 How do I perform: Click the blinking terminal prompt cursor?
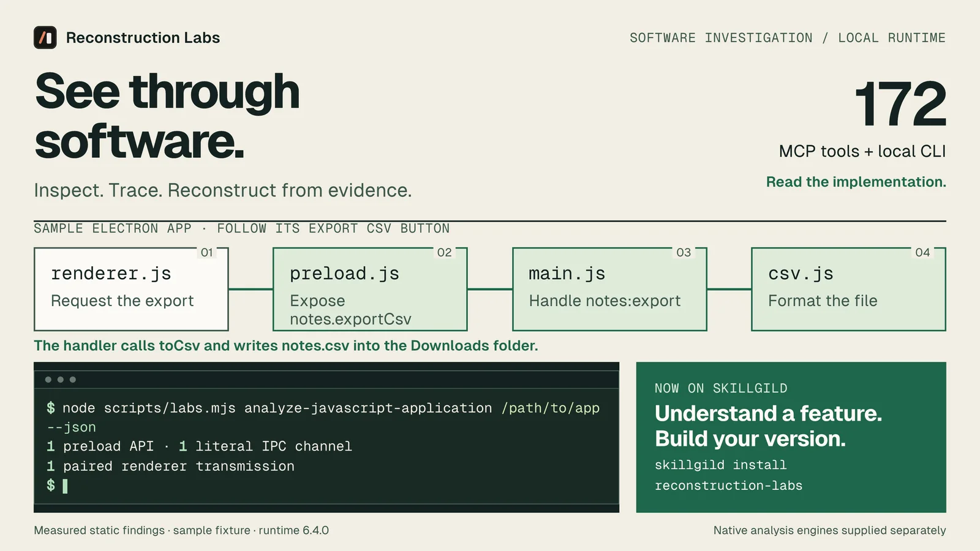click(x=65, y=486)
